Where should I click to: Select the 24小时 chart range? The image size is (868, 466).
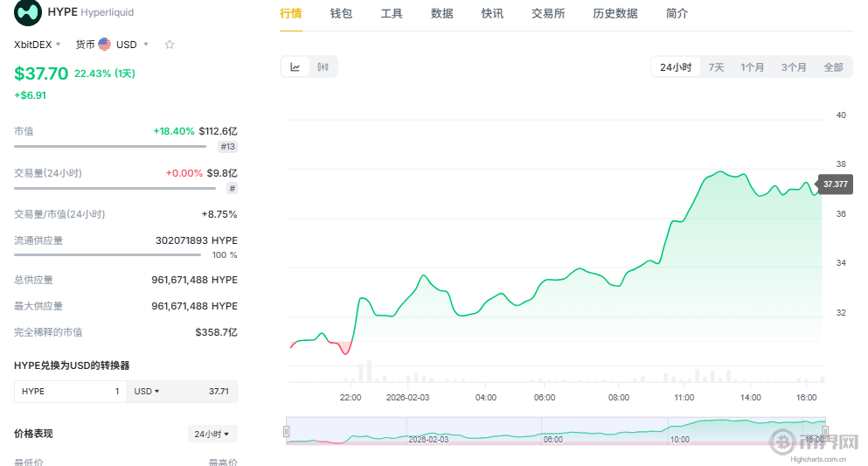point(676,67)
